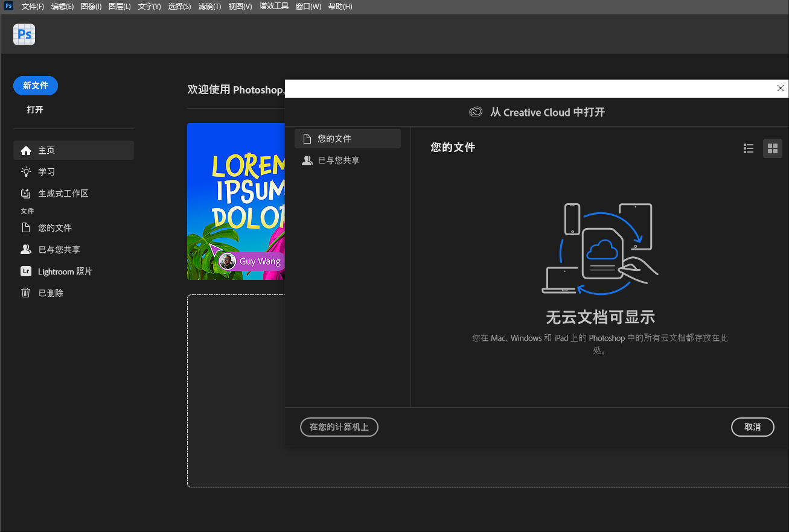Click the 取消 button

click(x=753, y=427)
